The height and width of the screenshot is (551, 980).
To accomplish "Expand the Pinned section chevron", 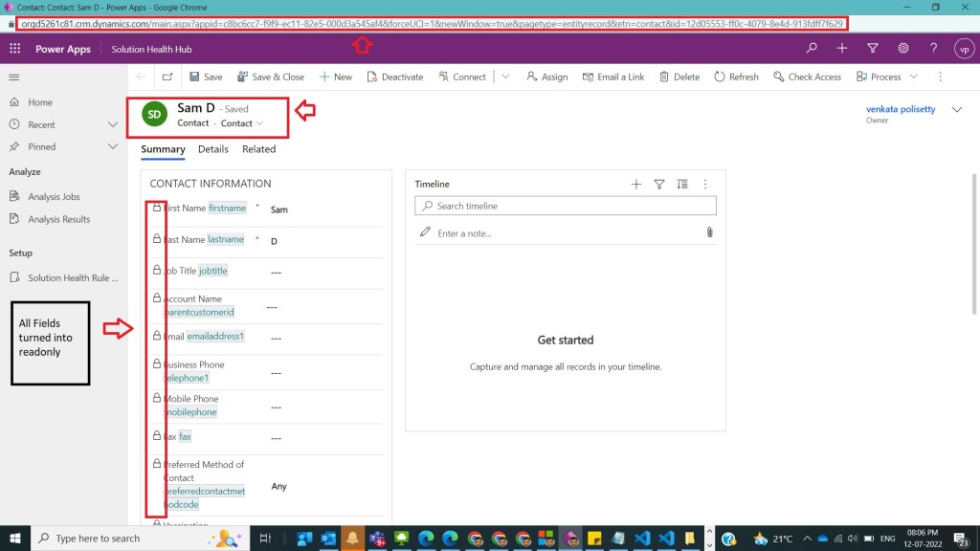I will pos(113,146).
